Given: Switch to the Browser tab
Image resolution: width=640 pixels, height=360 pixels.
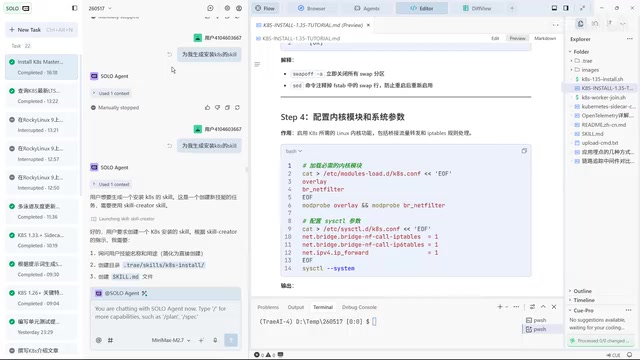Looking at the screenshot, I should 312,8.
